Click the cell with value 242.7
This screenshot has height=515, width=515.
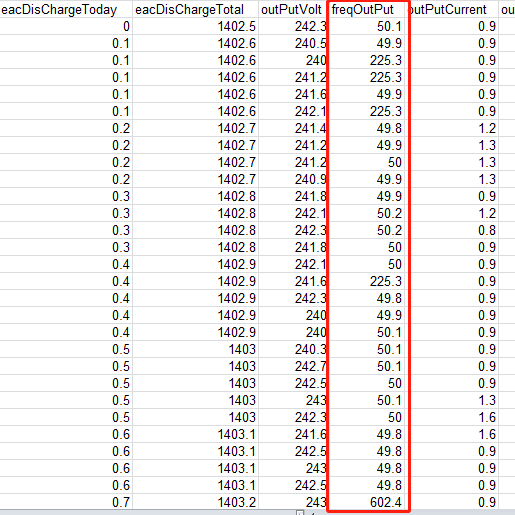pyautogui.click(x=292, y=366)
